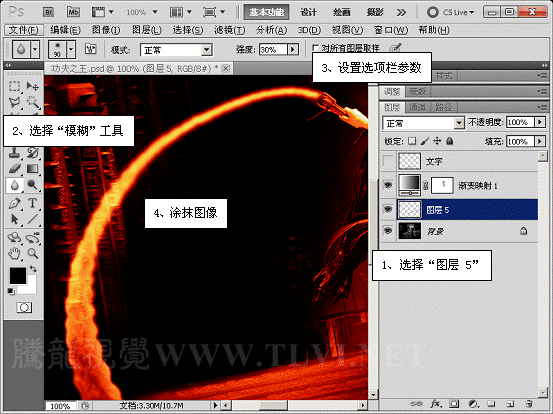Click the link layers icon below the layers list

tap(416, 404)
